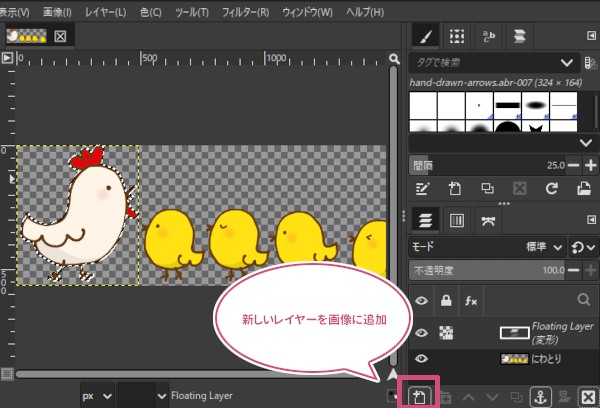This screenshot has height=408, width=600.
Task: Open the brush as an image
Action: (584, 188)
